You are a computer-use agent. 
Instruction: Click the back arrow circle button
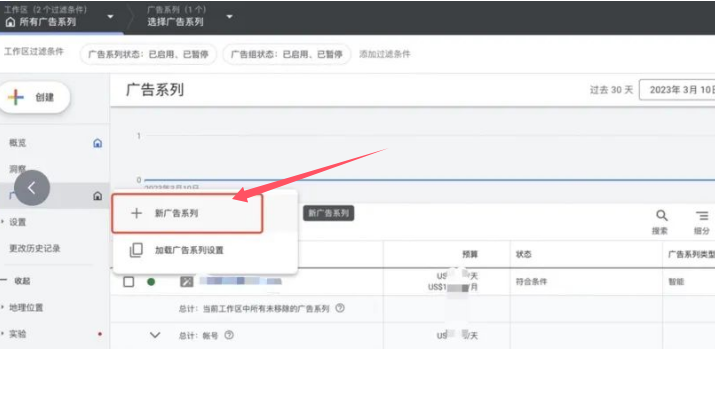[33, 187]
